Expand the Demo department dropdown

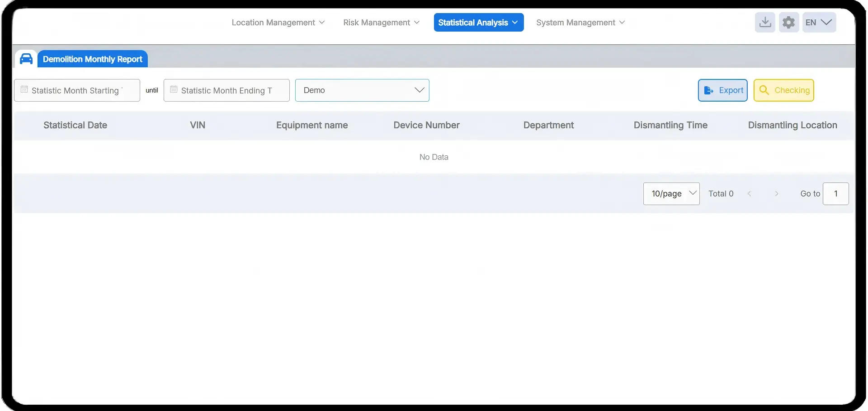[x=362, y=90]
